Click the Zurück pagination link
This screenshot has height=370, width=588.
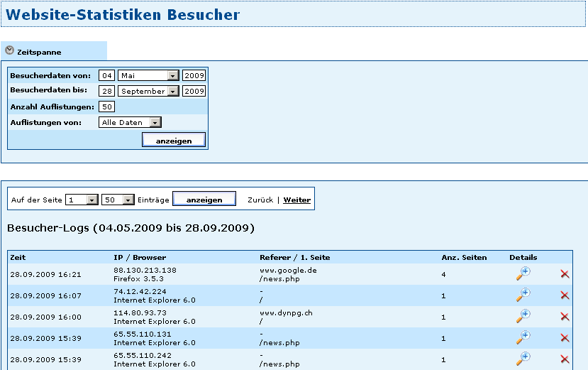260,200
